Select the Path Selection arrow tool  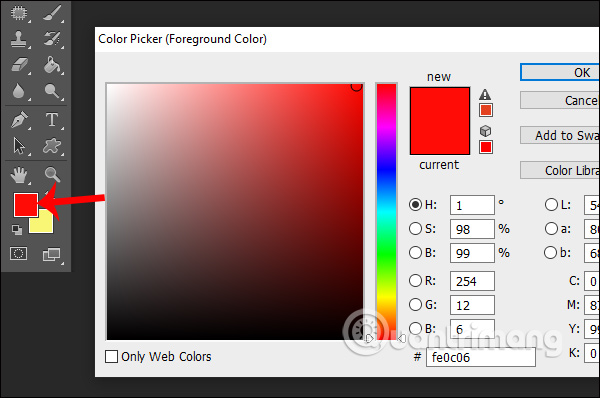click(x=18, y=146)
